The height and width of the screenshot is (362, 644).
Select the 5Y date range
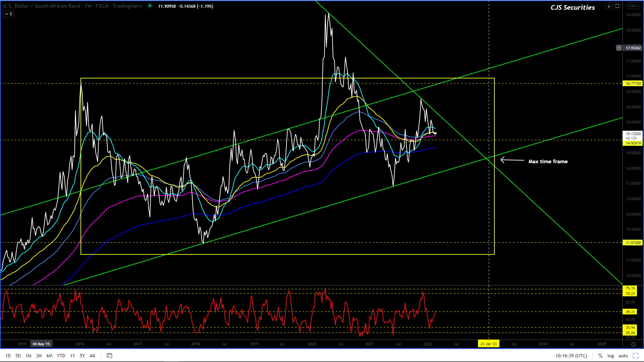pos(82,356)
